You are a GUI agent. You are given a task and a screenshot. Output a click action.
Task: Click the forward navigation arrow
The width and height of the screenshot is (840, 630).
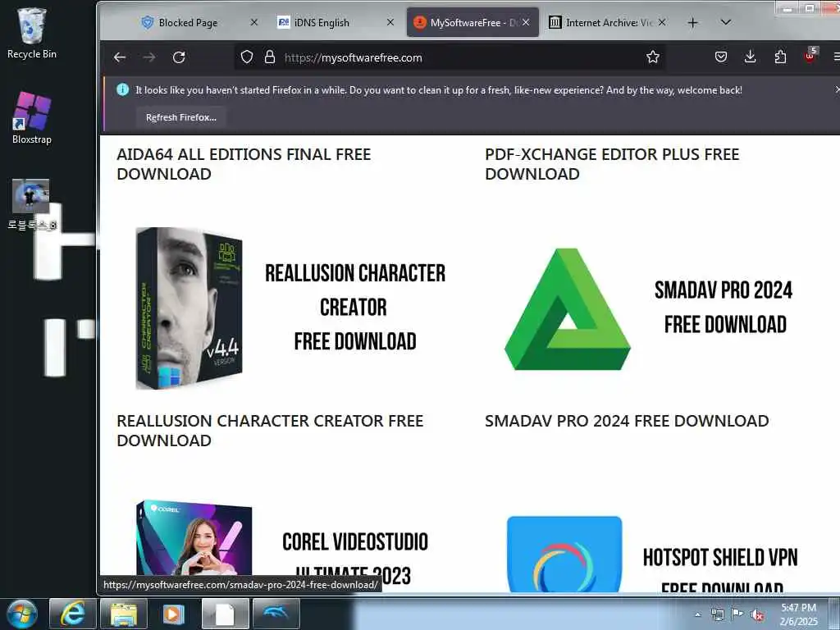click(x=149, y=57)
